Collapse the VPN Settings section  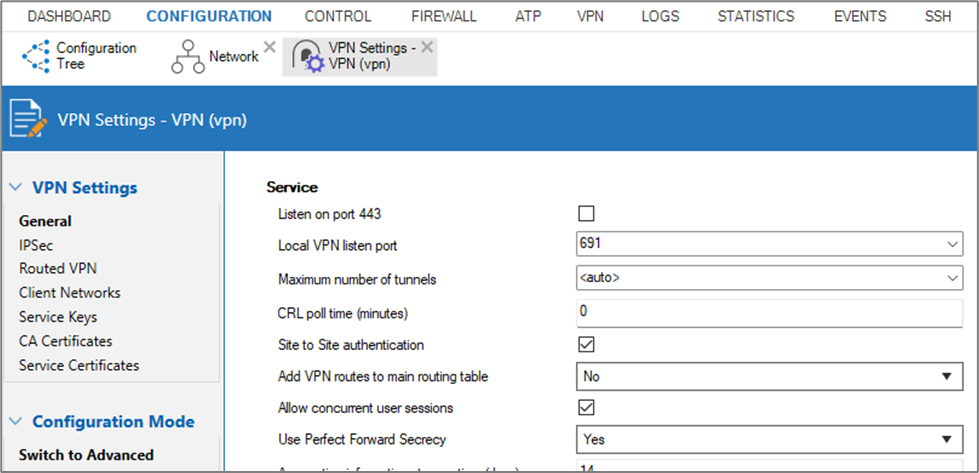(x=14, y=188)
